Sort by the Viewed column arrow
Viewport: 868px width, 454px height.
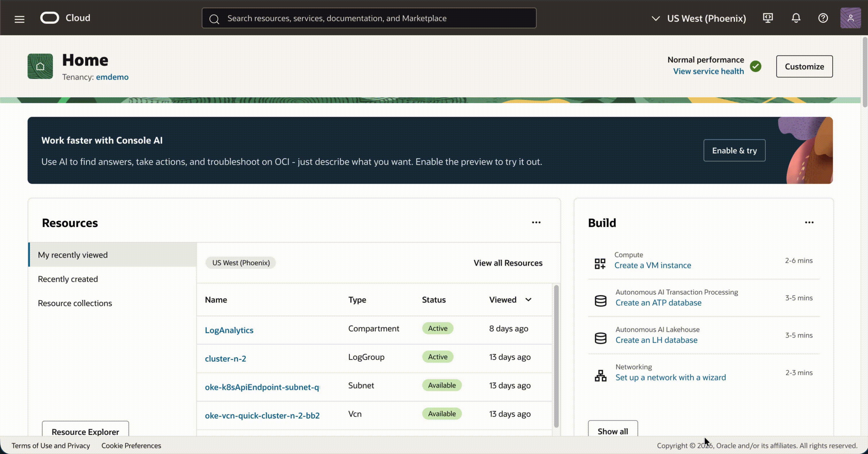coord(528,300)
